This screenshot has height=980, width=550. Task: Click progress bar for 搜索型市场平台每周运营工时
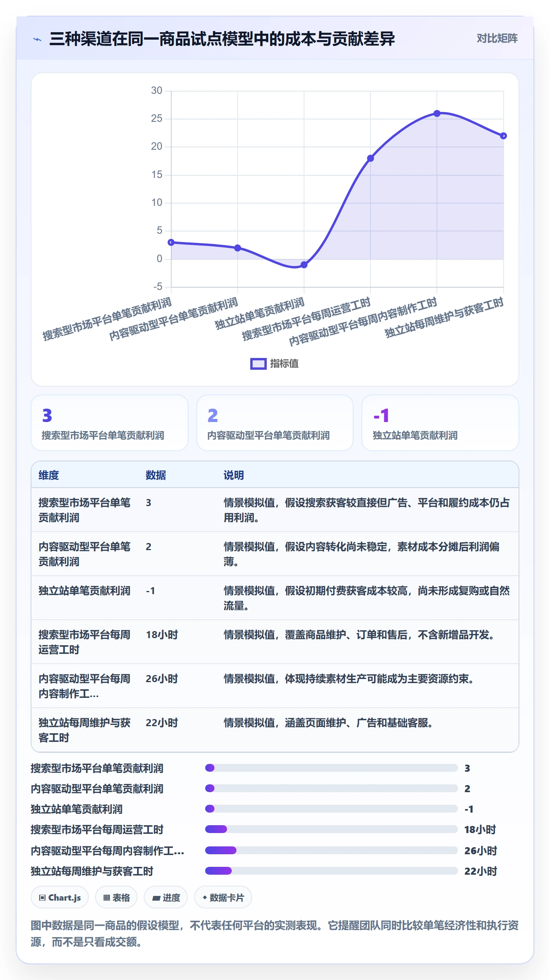pyautogui.click(x=332, y=829)
